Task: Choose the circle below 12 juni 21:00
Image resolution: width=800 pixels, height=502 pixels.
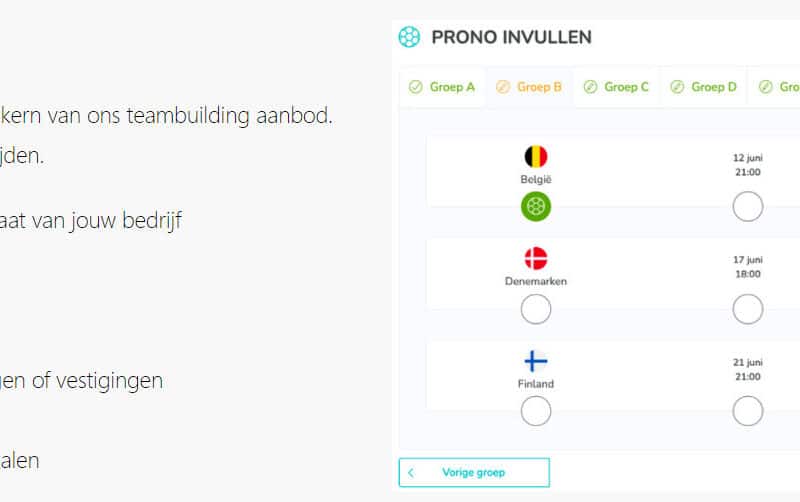Action: click(747, 207)
